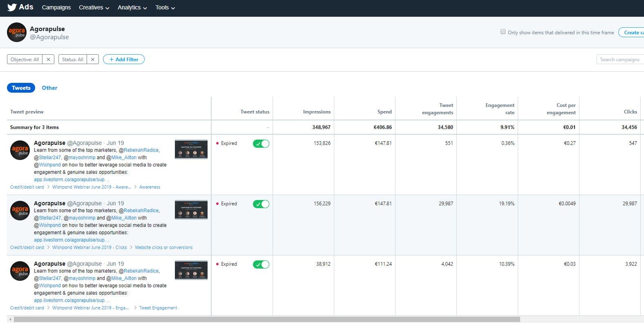
Task: Open thumbnail image of the Awareness tweet
Action: [x=191, y=149]
